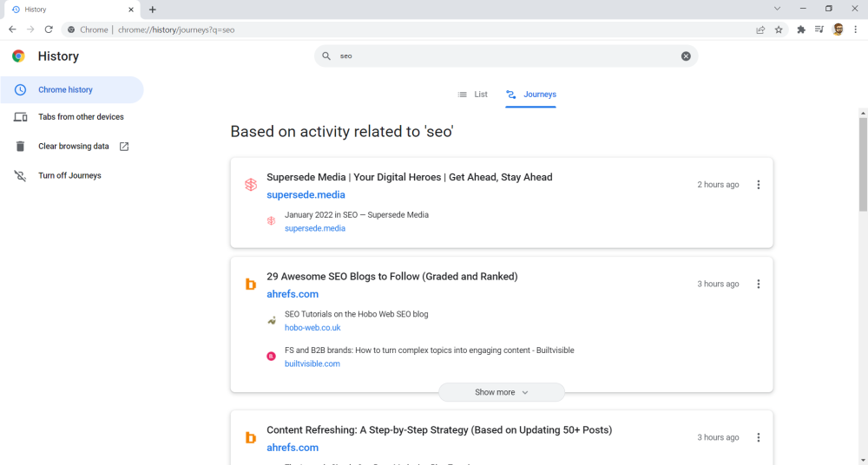Screen dimensions: 868x465
Task: Reload the history page
Action: tap(49, 29)
